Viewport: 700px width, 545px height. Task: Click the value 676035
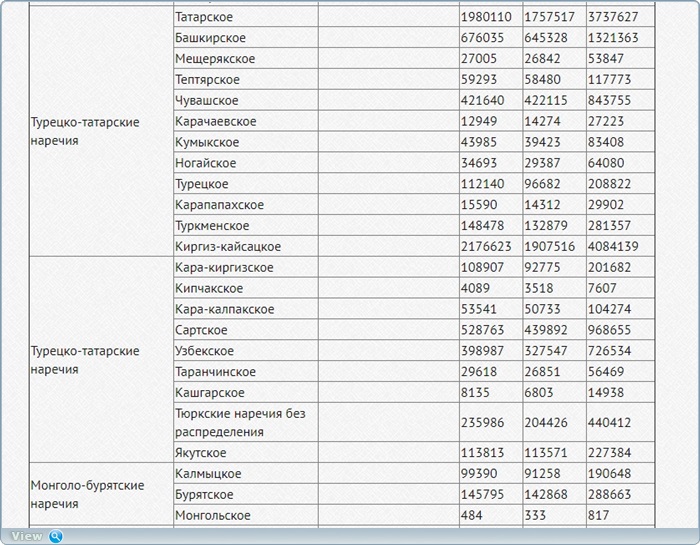483,37
